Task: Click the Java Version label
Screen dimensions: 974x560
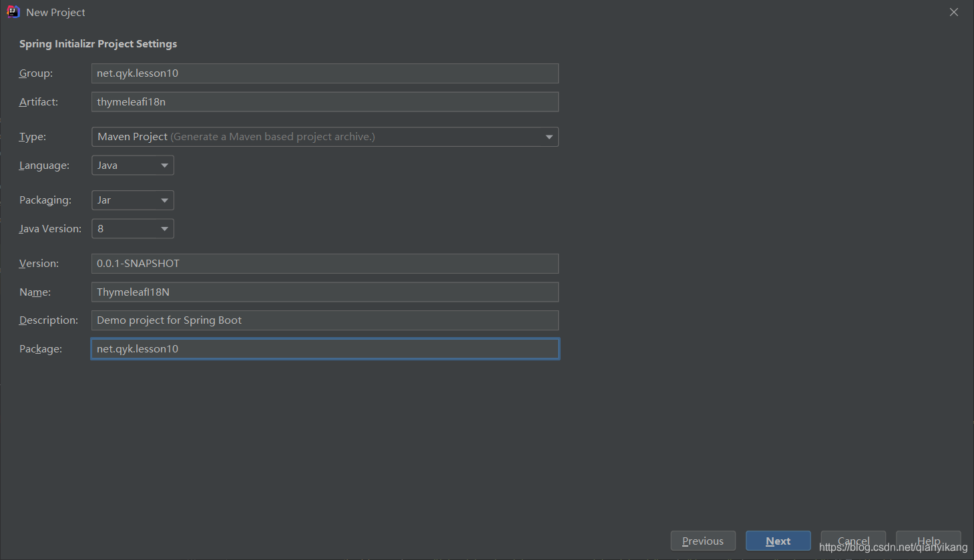Action: 50,229
